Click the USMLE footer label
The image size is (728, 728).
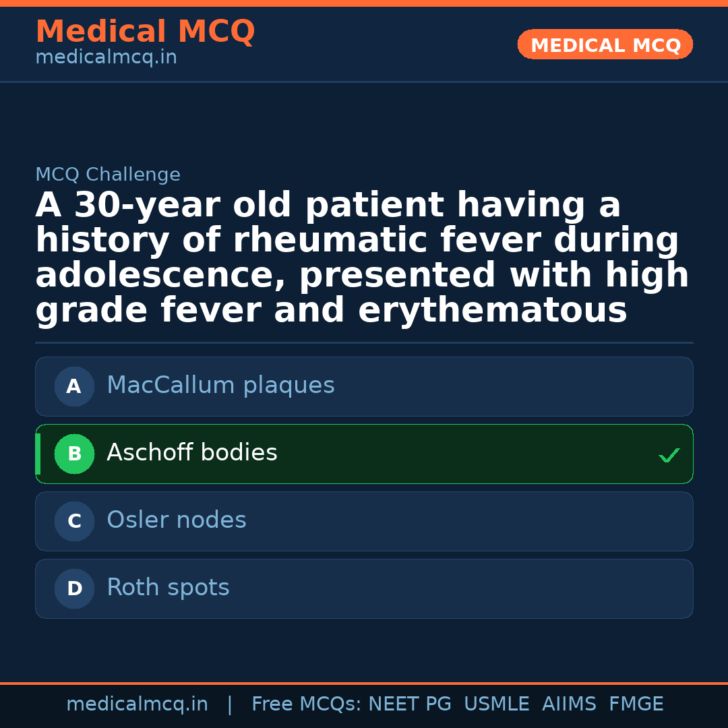(497, 704)
